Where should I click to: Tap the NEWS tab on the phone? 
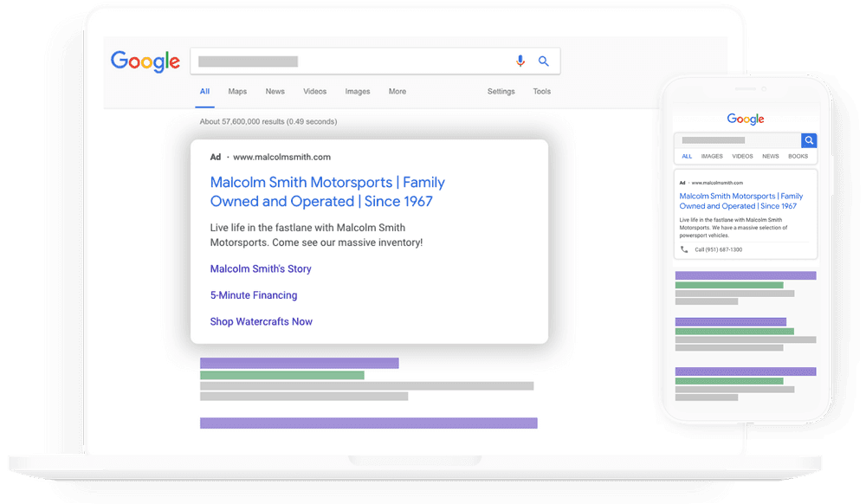point(771,156)
